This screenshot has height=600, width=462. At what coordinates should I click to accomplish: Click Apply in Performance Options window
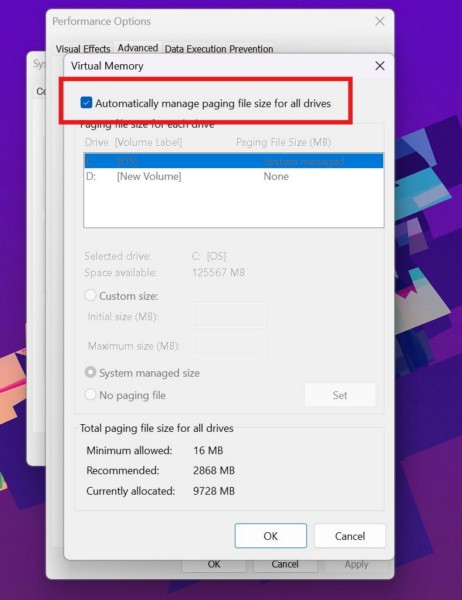356,565
